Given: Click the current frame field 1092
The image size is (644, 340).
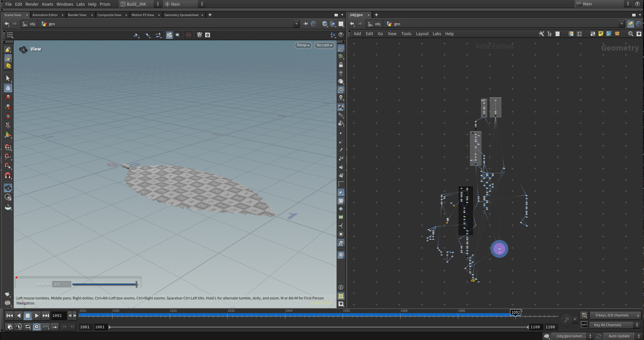Looking at the screenshot, I should click(59, 316).
